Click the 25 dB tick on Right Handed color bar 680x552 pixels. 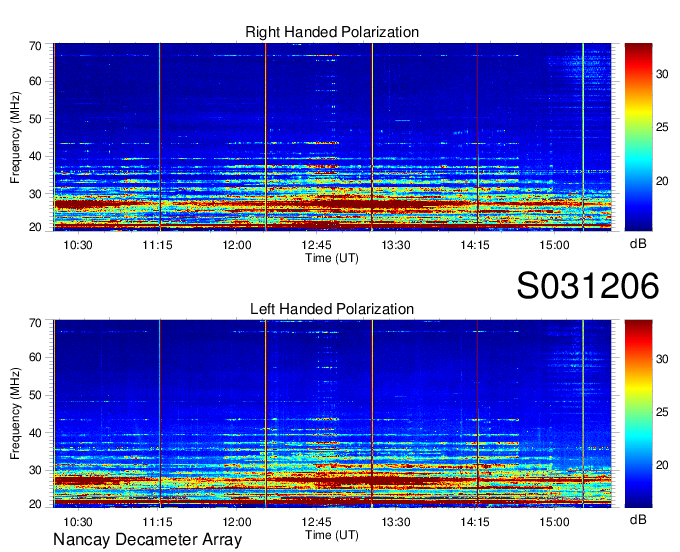pos(662,127)
